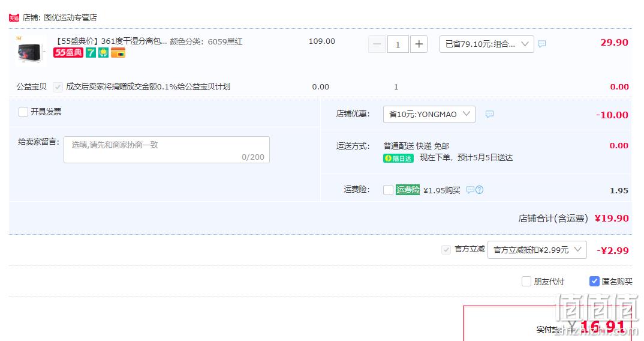Click the color classification text 6059黑红
The height and width of the screenshot is (341, 644).
coord(225,41)
